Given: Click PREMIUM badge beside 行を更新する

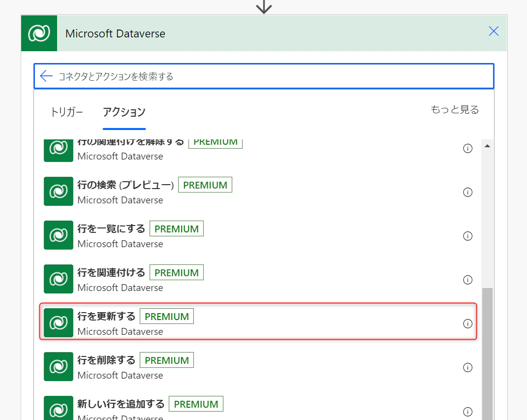Looking at the screenshot, I should tap(167, 317).
